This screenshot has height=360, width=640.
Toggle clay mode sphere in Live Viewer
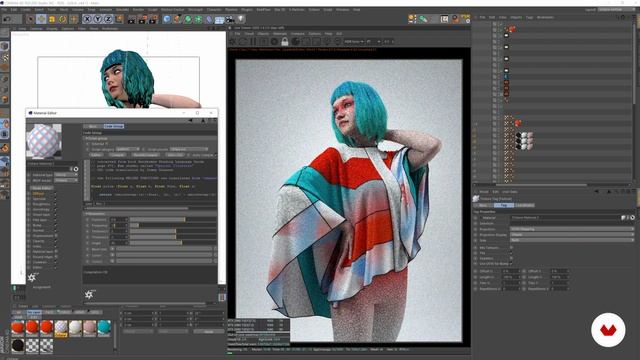tap(295, 41)
